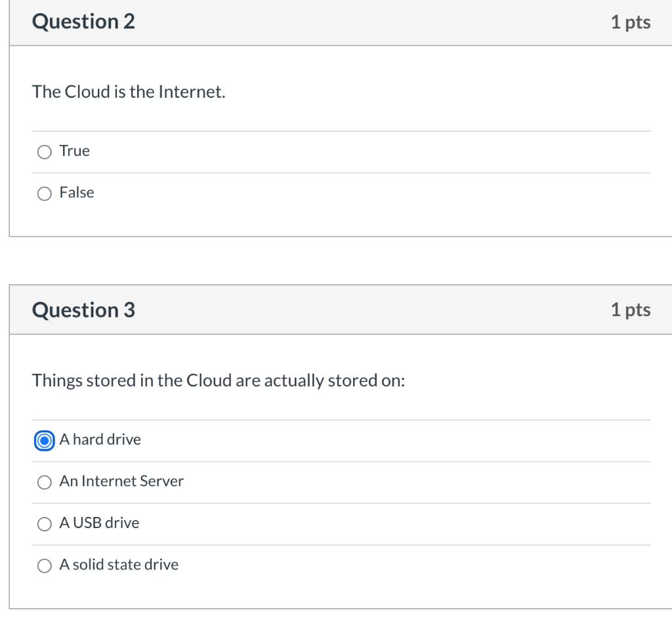Choose the An Internet Server radio button

tap(45, 482)
